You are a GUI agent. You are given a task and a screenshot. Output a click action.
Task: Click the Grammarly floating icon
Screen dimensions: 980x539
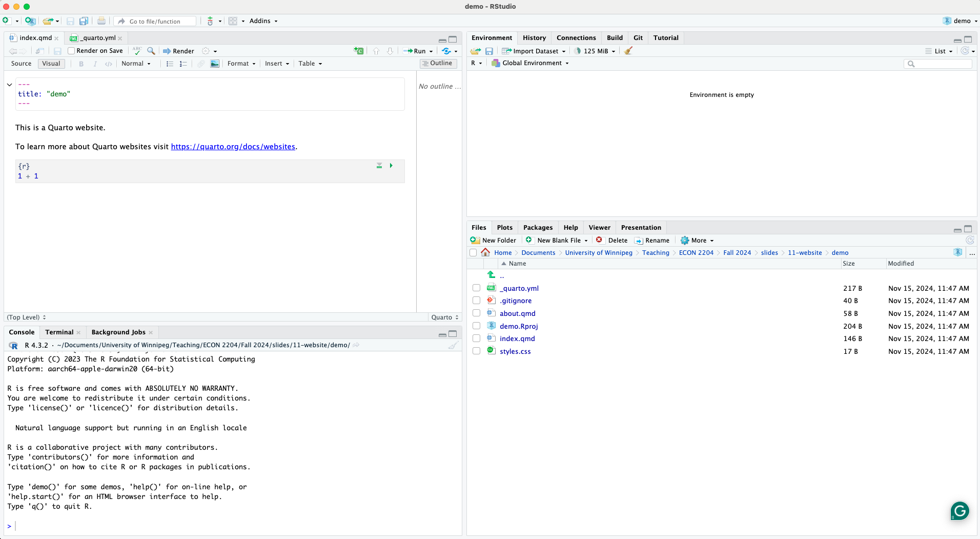(959, 511)
